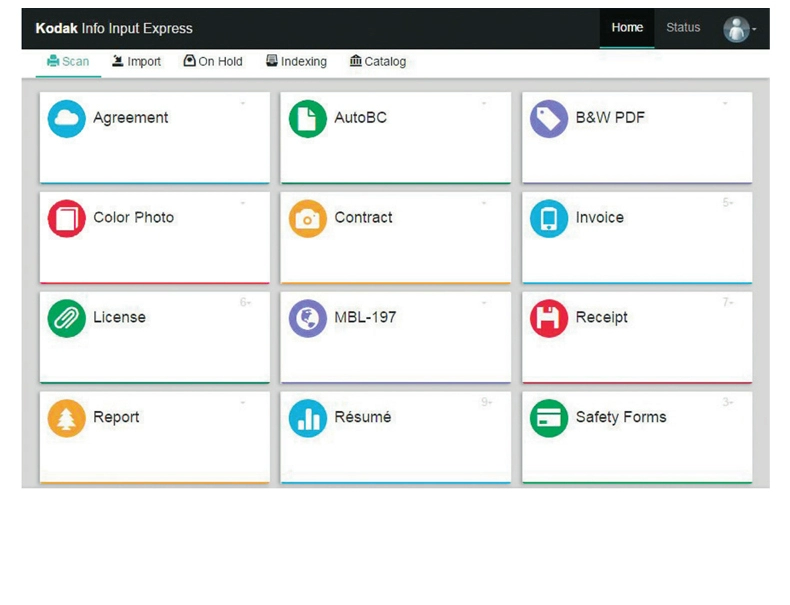Open the Agreement tile dropdown arrow

point(243,103)
